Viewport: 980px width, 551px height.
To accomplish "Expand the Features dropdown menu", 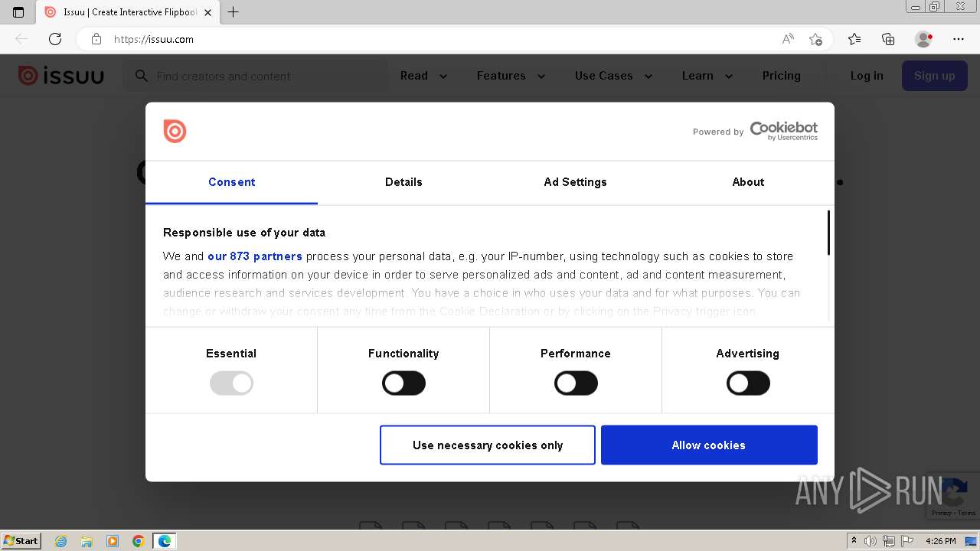I will tap(511, 76).
